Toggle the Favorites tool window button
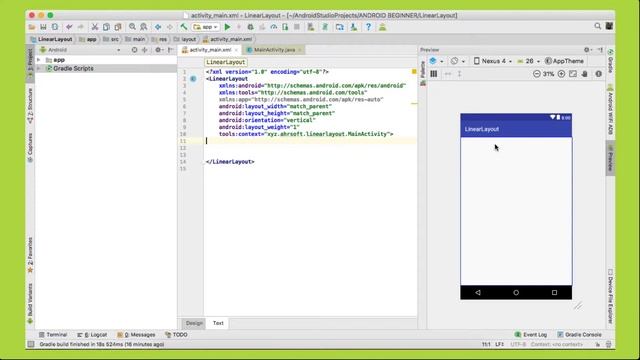The height and width of the screenshot is (360, 640). pyautogui.click(x=30, y=255)
